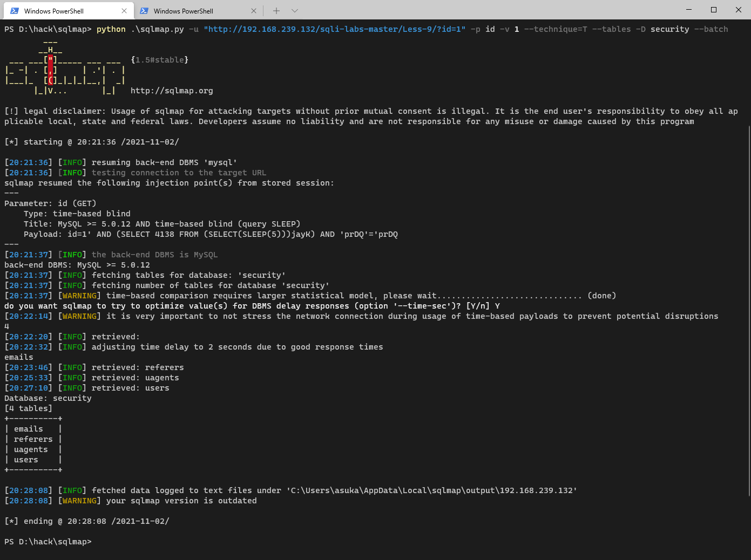The height and width of the screenshot is (560, 751).
Task: Click the '--batch' argument
Action: (x=711, y=29)
